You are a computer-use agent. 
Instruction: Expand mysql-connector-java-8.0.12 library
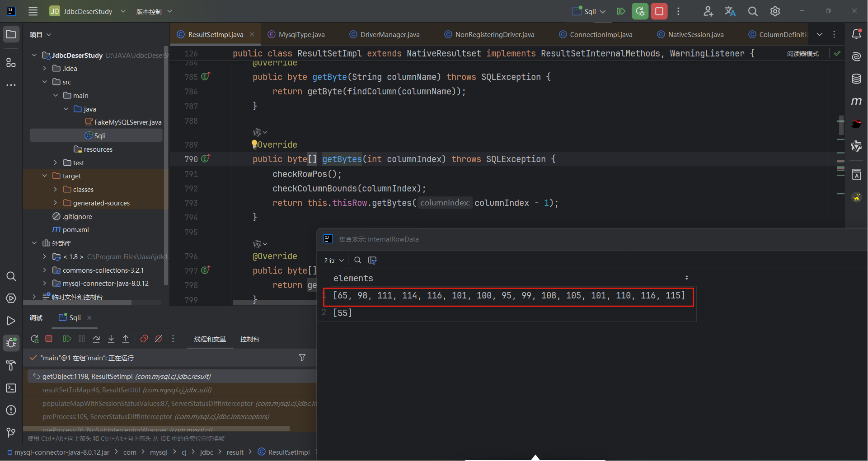[x=45, y=283]
